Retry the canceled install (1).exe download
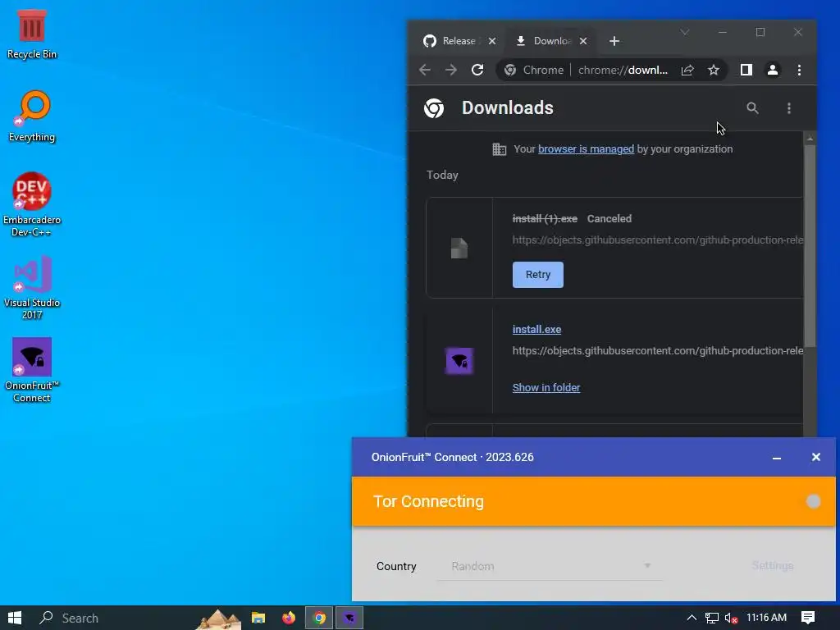Viewport: 840px width, 630px height. coord(538,275)
